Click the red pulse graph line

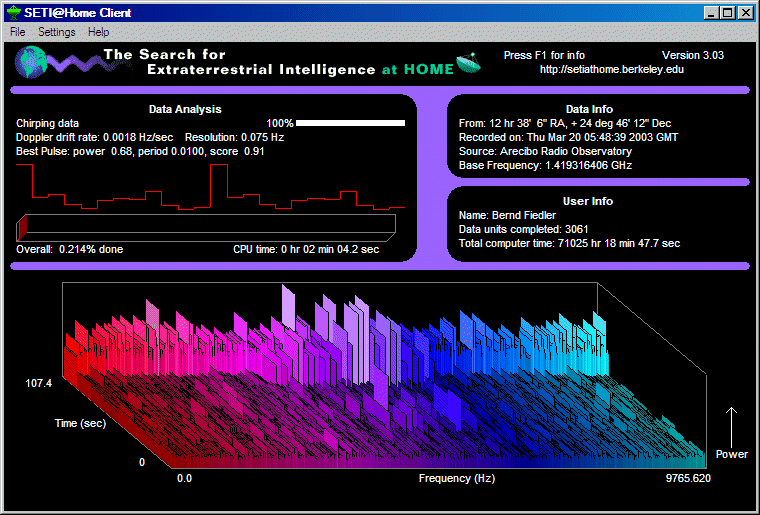(210, 187)
